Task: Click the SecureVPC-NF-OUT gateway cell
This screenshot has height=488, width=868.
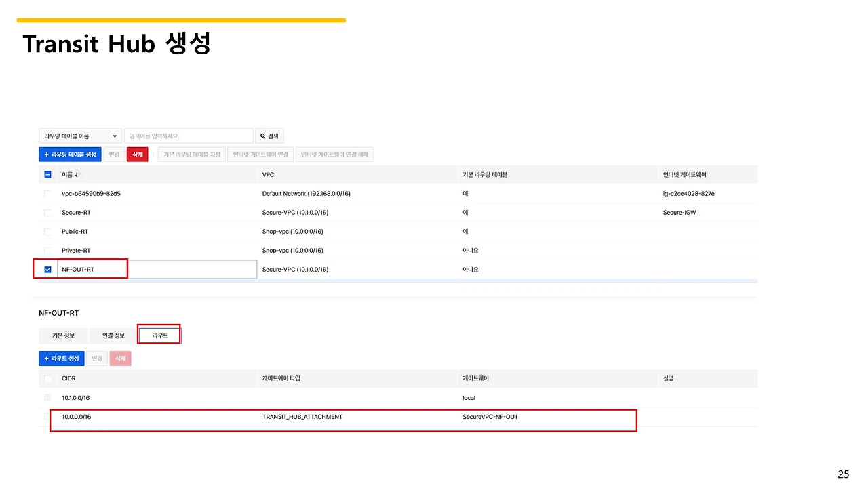Action: [x=490, y=417]
